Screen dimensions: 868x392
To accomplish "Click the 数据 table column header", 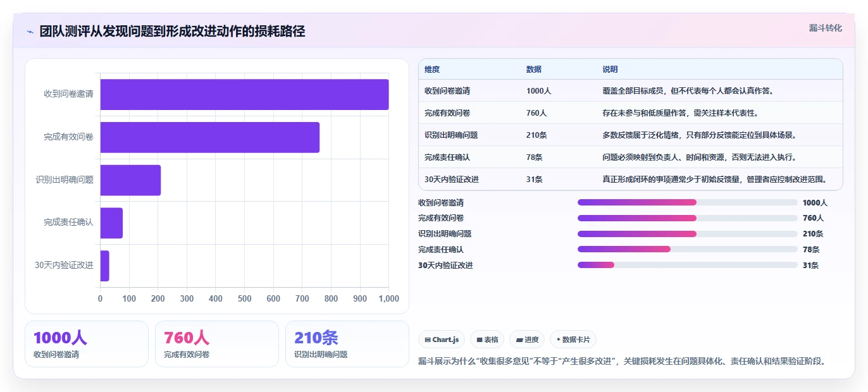I will click(534, 70).
